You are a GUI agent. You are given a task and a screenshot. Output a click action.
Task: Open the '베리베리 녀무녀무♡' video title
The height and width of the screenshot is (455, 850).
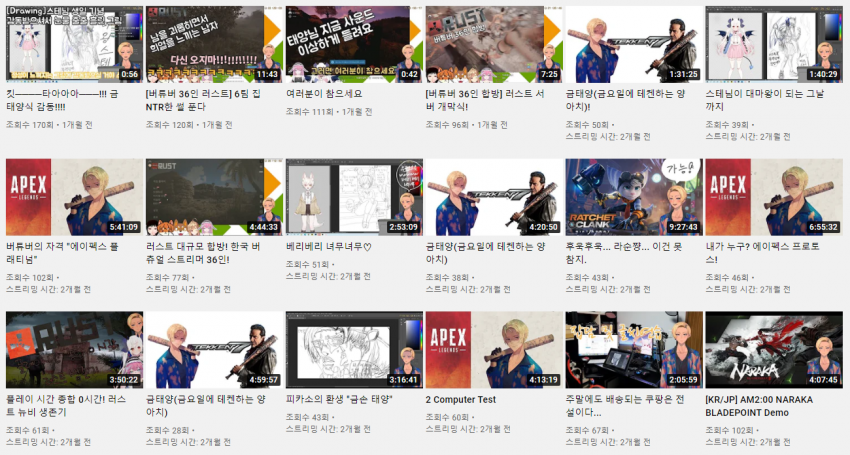coord(329,247)
